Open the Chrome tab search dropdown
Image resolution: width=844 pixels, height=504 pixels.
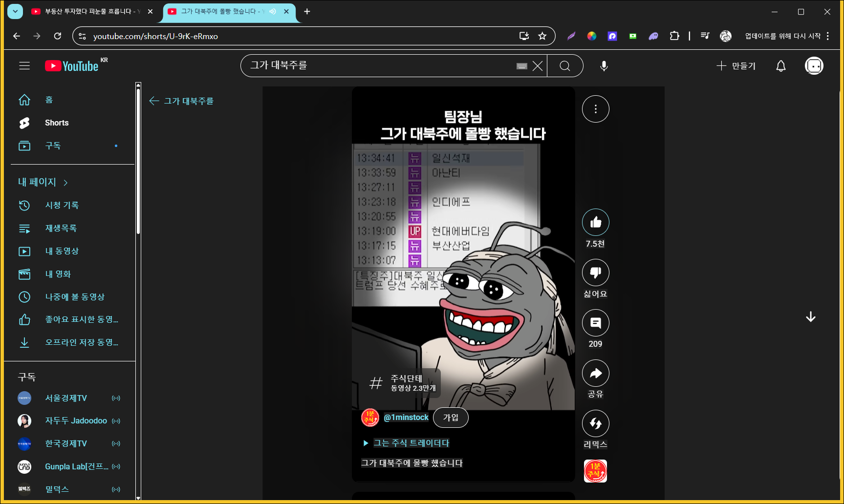click(x=15, y=11)
